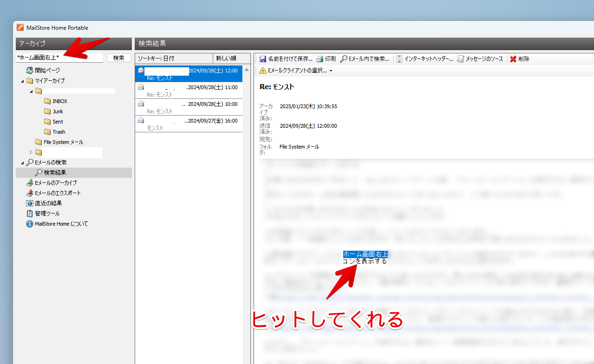The height and width of the screenshot is (364, 594).
Task: Click the メッセージのソース icon
Action: click(x=461, y=59)
